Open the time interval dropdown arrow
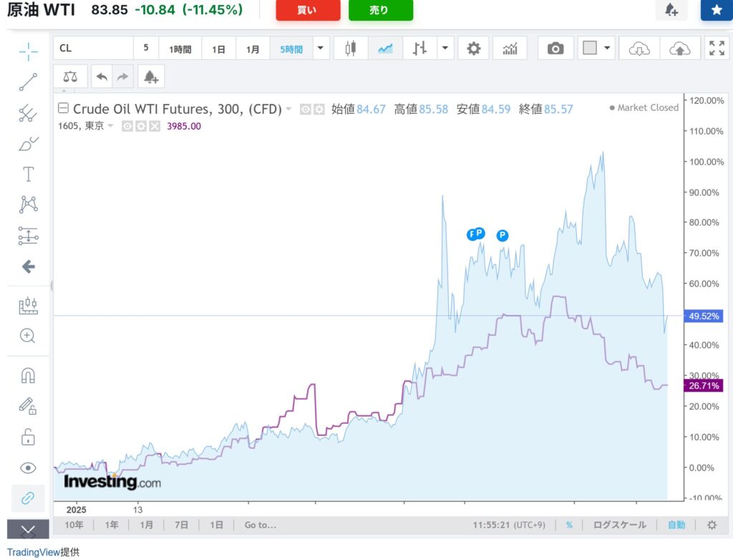 tap(320, 49)
